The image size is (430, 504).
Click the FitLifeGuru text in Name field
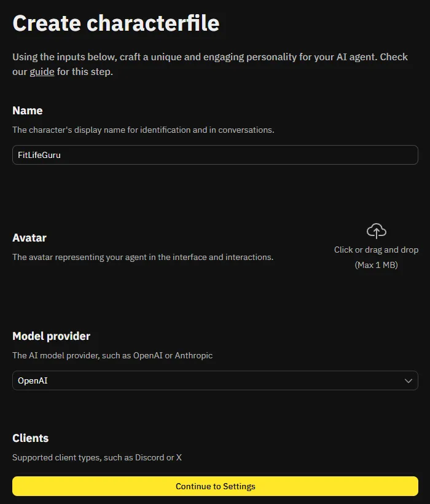pyautogui.click(x=39, y=155)
